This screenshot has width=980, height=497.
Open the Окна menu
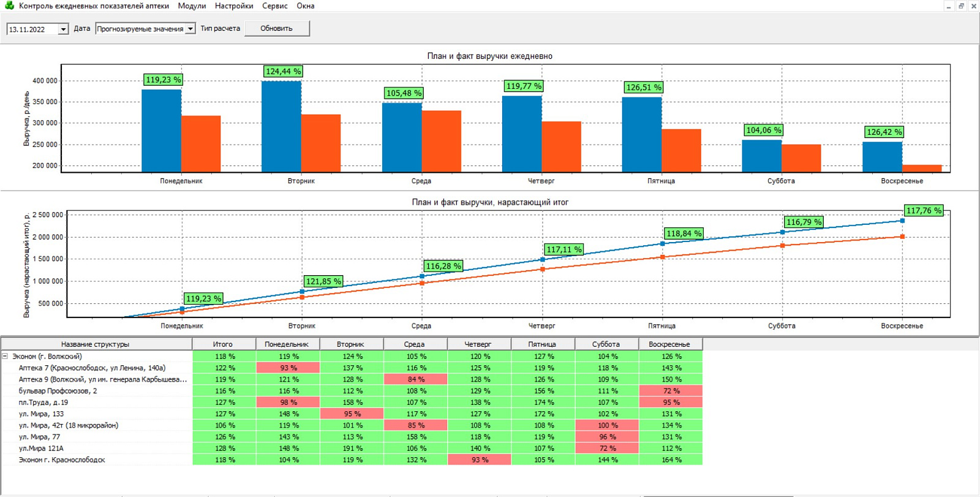(x=306, y=6)
